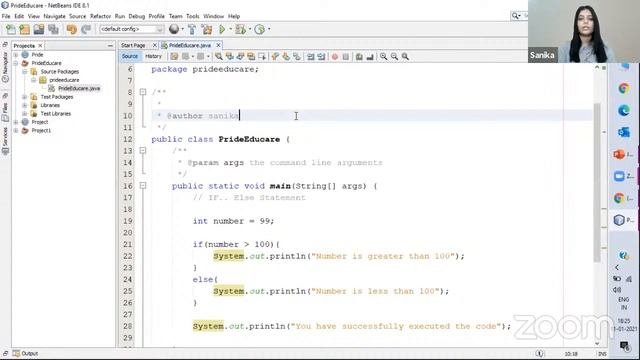Expand the Pride project node
Viewport: 640px width, 360px height.
[16, 55]
